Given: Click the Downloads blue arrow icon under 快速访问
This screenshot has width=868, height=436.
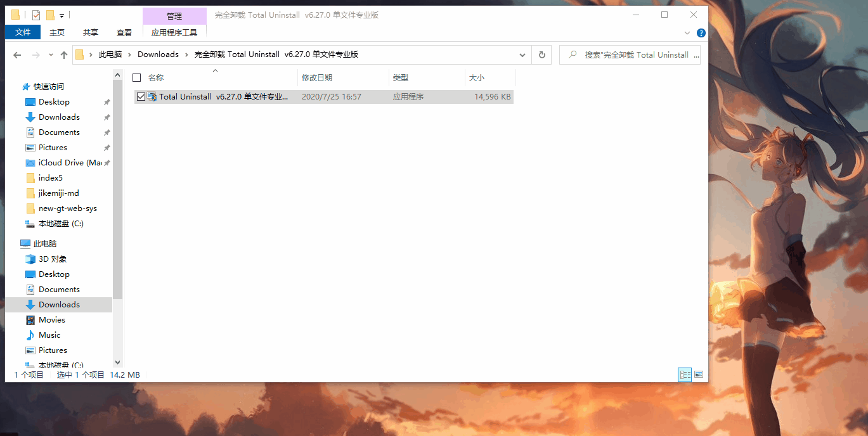Looking at the screenshot, I should coord(30,117).
